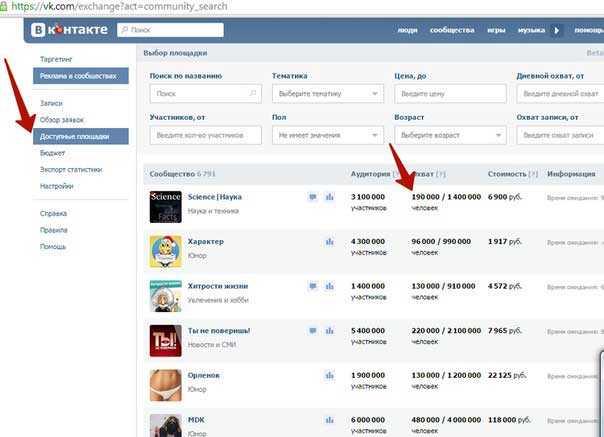Click the Хитрости жизни avatar thumbnail
The image size is (604, 437).
click(166, 296)
